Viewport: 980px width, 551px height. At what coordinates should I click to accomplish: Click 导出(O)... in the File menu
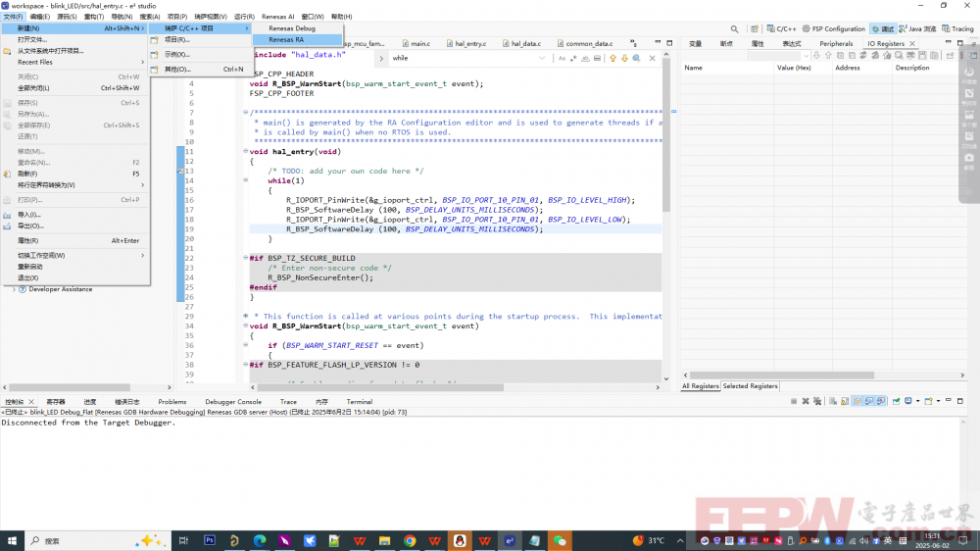[x=75, y=225]
